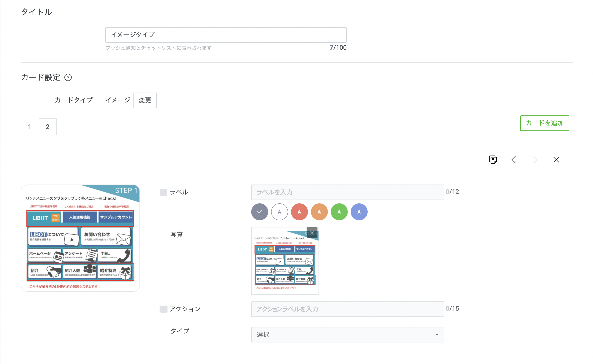Open the タイプ 選択 dropdown
593x364 pixels.
tap(348, 335)
